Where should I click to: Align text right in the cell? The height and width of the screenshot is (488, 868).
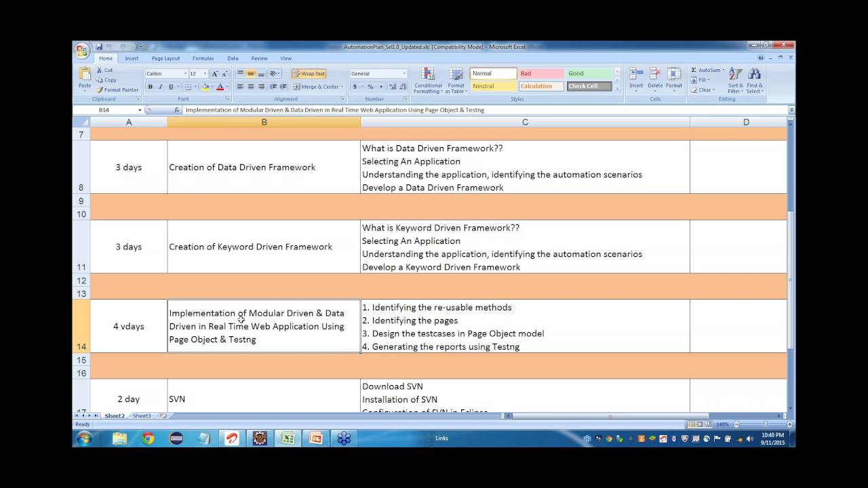click(261, 87)
